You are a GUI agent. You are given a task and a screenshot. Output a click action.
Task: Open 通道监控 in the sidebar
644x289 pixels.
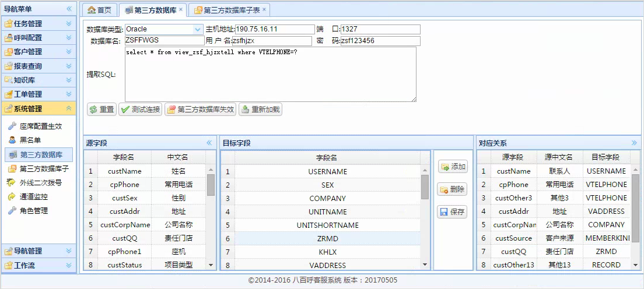pyautogui.click(x=33, y=196)
